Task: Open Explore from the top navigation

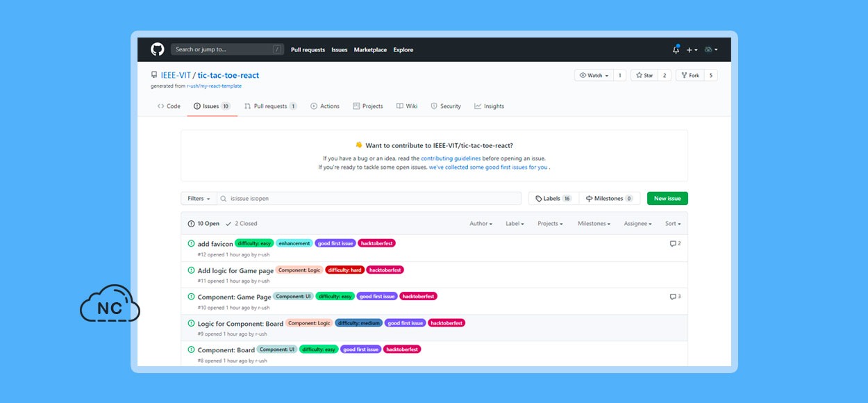Action: [403, 50]
